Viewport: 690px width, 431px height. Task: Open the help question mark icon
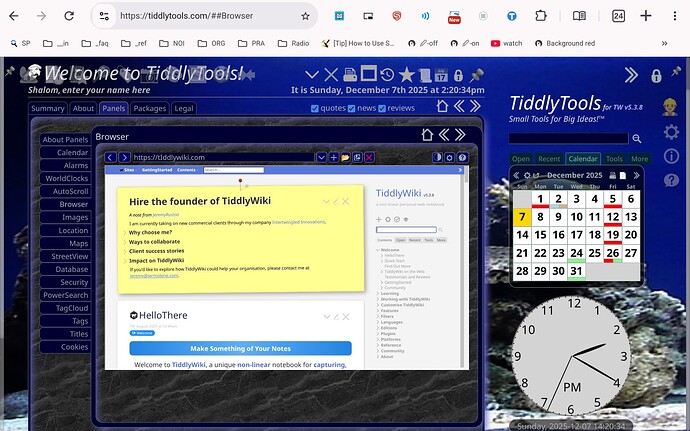click(671, 180)
